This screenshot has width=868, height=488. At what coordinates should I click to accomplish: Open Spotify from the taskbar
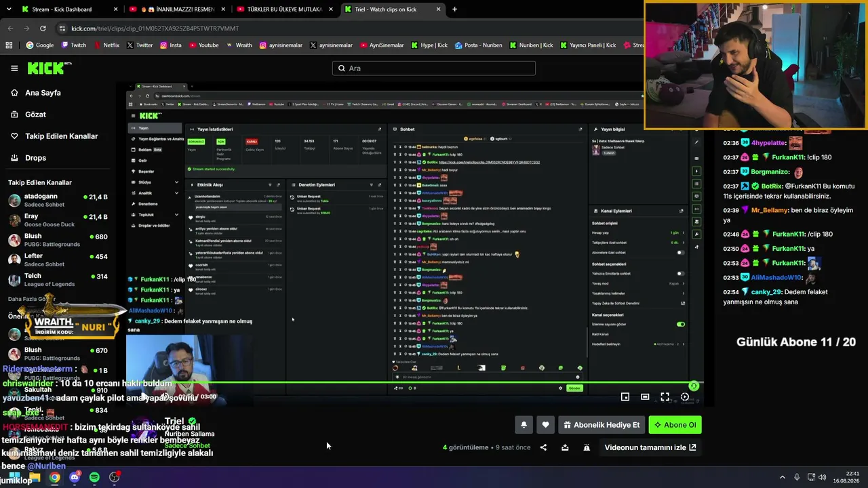94,477
